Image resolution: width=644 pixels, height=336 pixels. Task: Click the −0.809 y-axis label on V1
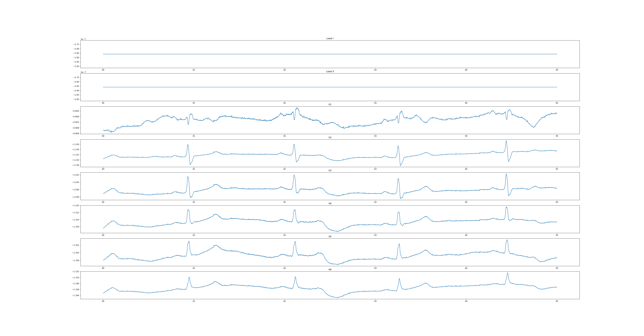pos(76,133)
